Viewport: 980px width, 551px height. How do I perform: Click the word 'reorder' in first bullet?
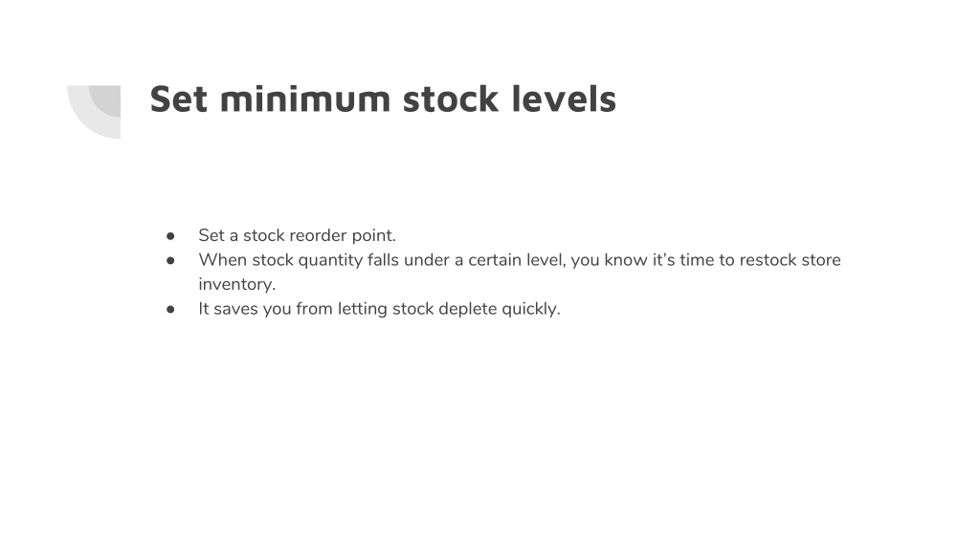318,235
